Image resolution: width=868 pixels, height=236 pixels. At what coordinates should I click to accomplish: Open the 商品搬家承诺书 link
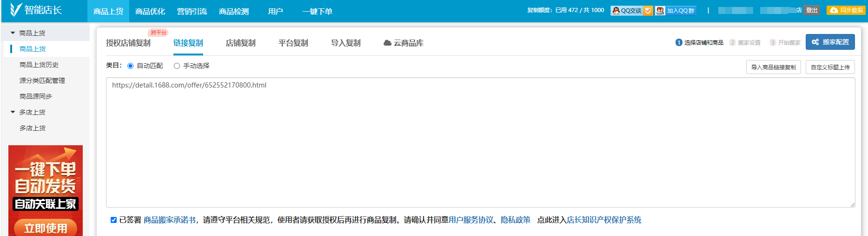pyautogui.click(x=169, y=220)
